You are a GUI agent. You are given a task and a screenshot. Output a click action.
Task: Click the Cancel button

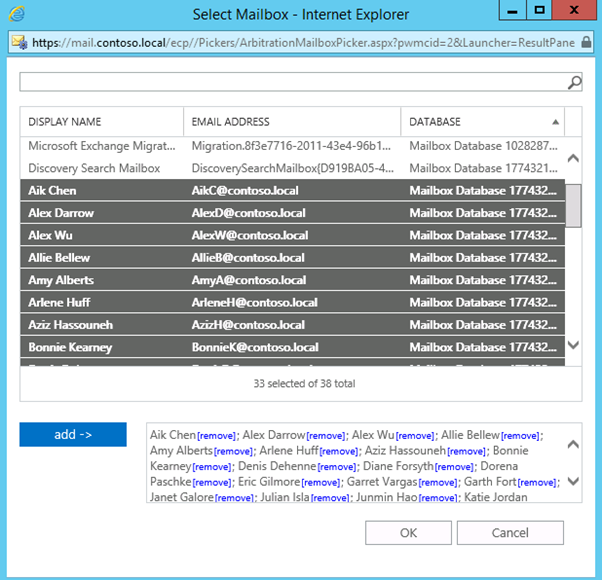(510, 533)
